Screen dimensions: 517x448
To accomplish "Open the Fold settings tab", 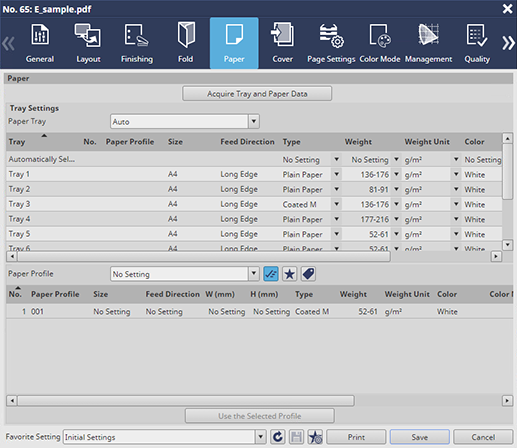I will (185, 43).
